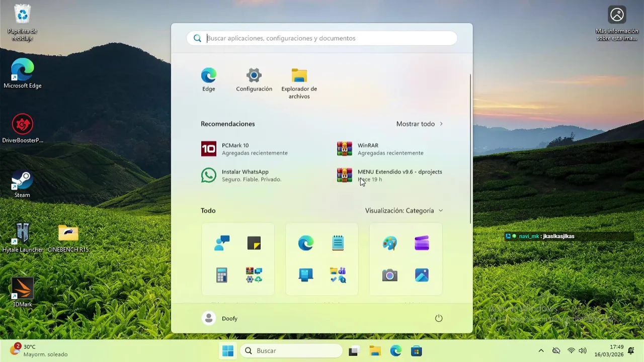Open the Photos app icon
The width and height of the screenshot is (644, 362).
[422, 275]
